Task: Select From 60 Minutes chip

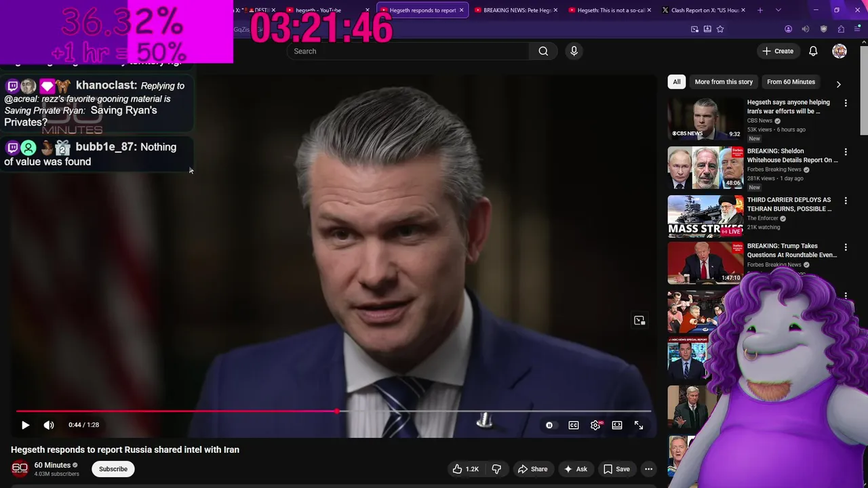Action: pyautogui.click(x=791, y=82)
